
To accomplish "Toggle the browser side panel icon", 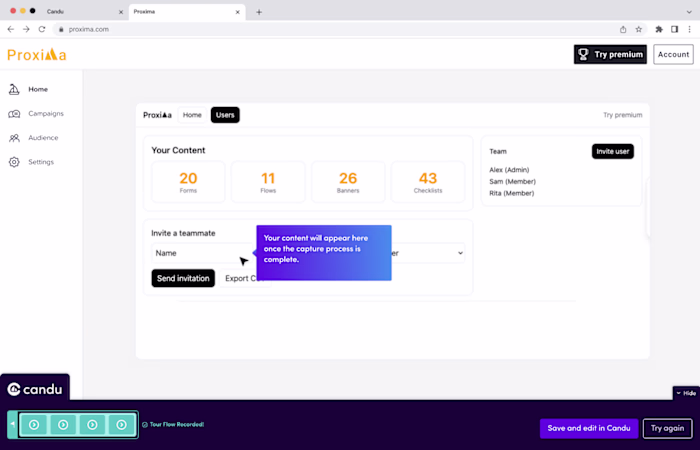I will point(675,29).
